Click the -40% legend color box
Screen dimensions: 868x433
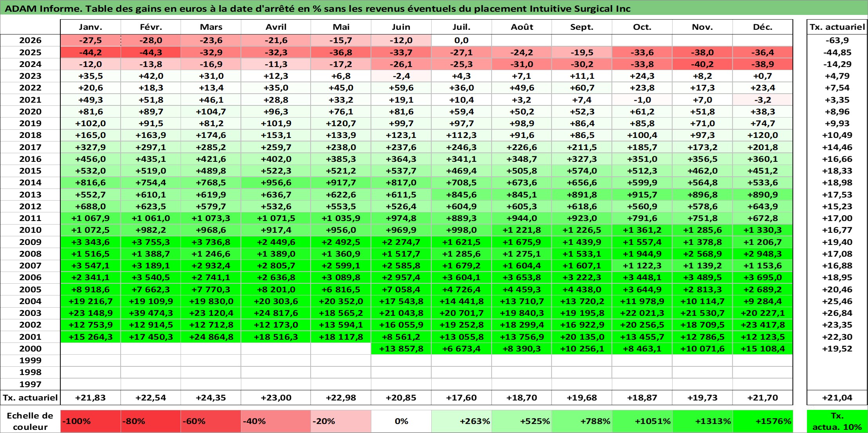coord(276,421)
